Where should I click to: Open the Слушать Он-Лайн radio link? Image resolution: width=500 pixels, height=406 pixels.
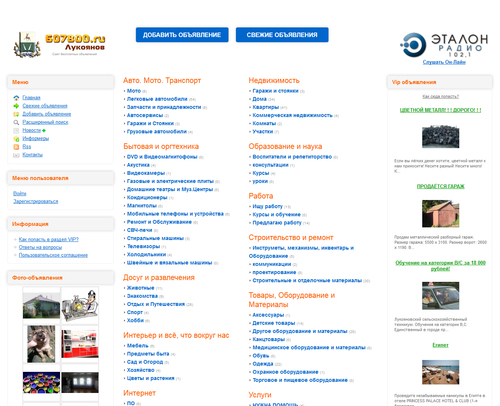pyautogui.click(x=444, y=62)
